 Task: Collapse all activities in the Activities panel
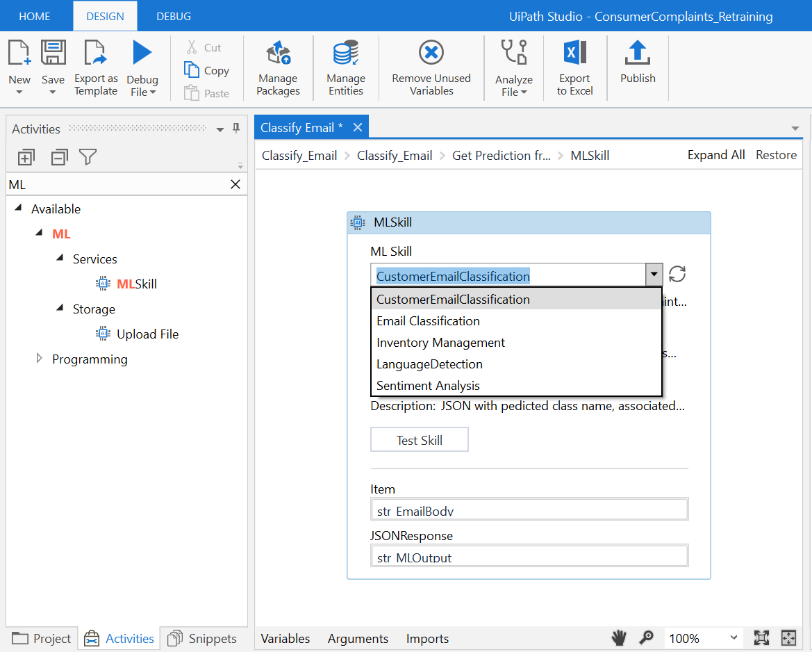tap(60, 157)
